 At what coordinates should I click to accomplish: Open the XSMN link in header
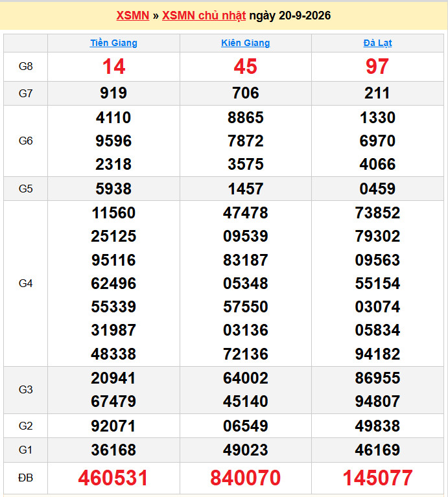pos(132,16)
